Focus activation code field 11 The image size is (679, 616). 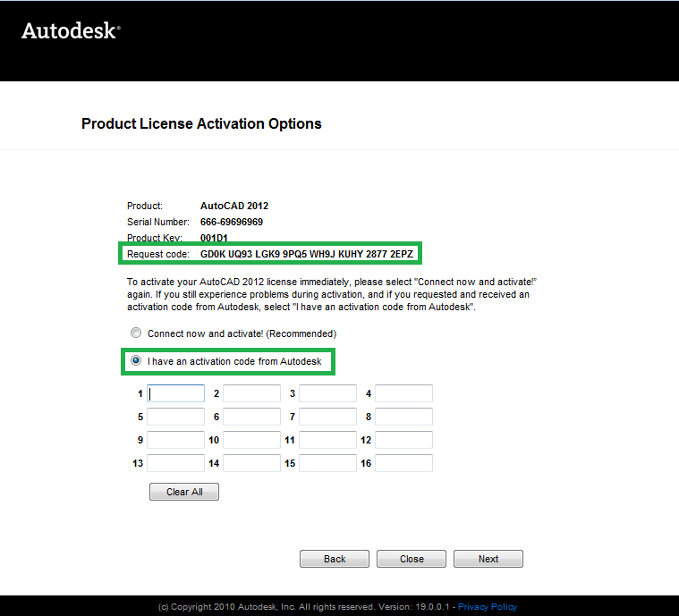[327, 440]
